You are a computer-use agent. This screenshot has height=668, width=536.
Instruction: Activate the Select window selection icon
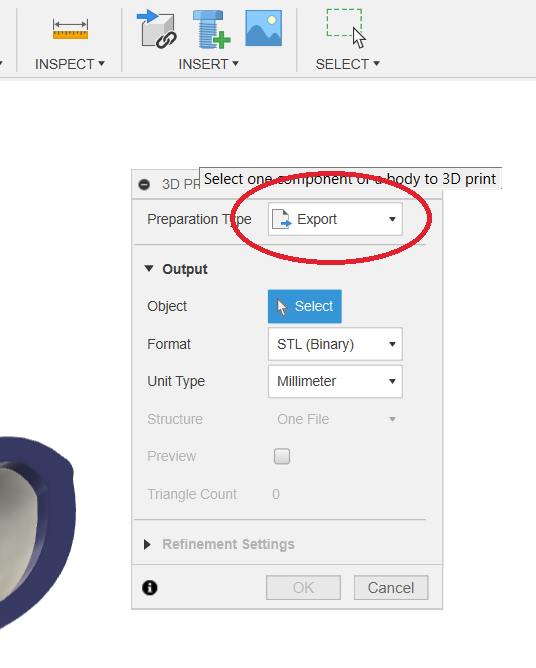pos(346,28)
